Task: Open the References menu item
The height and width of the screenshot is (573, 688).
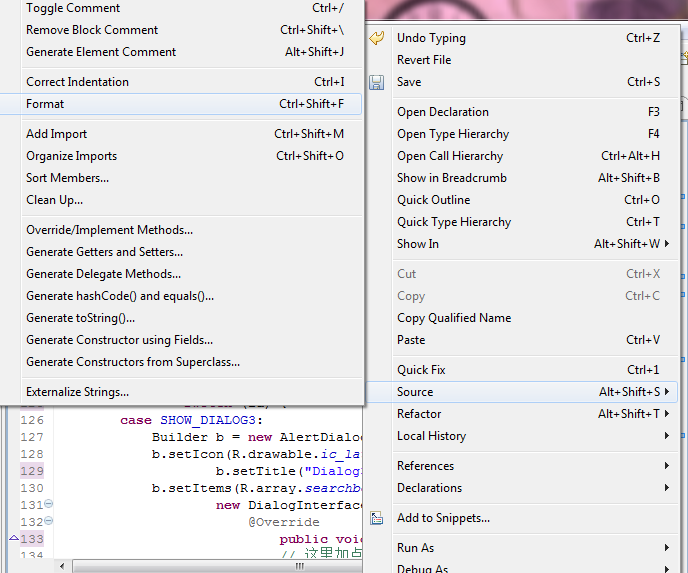Action: point(522,466)
